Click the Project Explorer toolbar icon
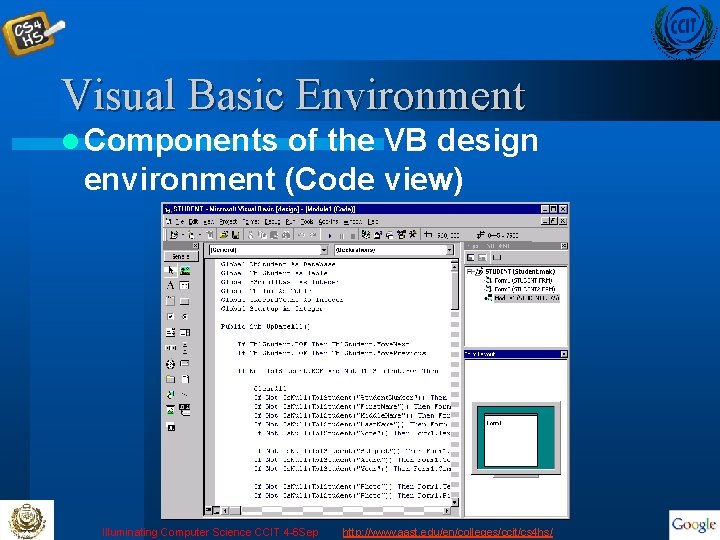720x540 pixels. 366,235
